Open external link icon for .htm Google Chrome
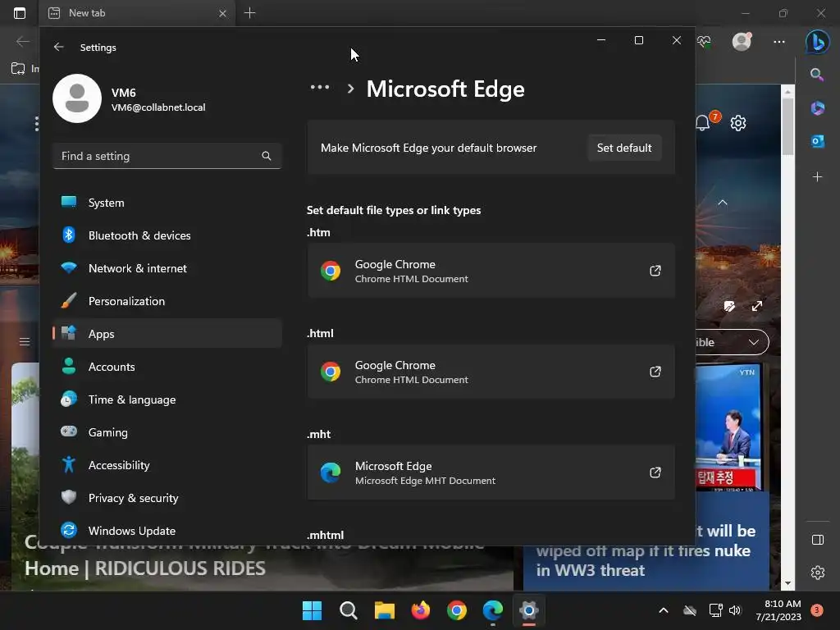 (655, 271)
